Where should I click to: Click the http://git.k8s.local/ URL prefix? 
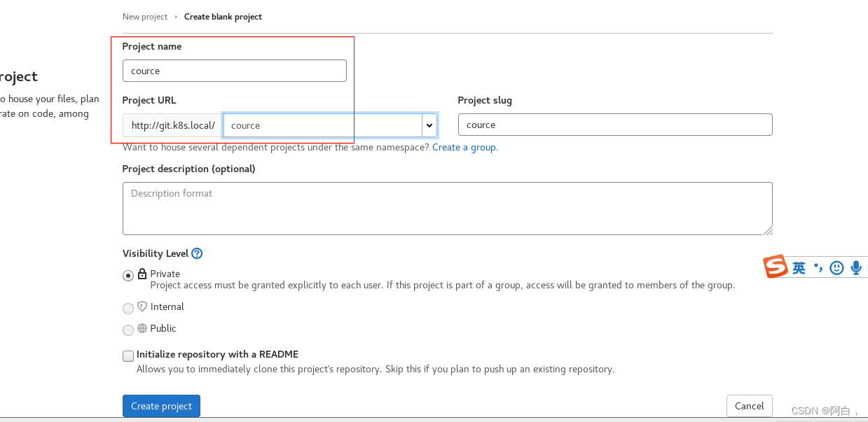click(x=173, y=126)
